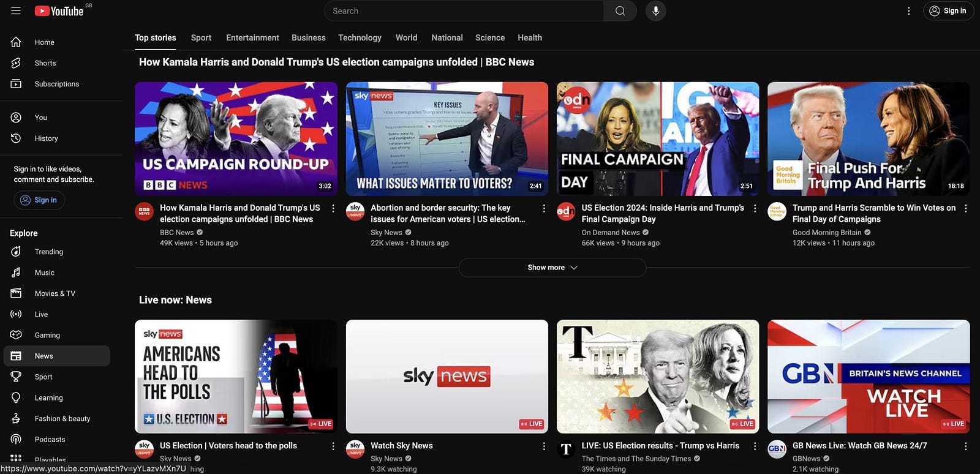The width and height of the screenshot is (980, 474).
Task: Play 'What Issues Matter to Voters?' thumbnail
Action: coord(447,139)
